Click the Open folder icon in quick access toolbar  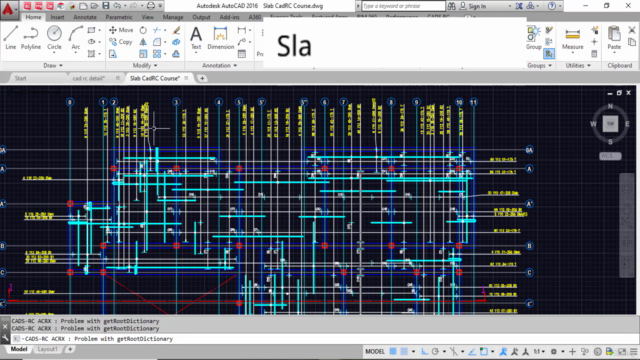click(x=94, y=6)
